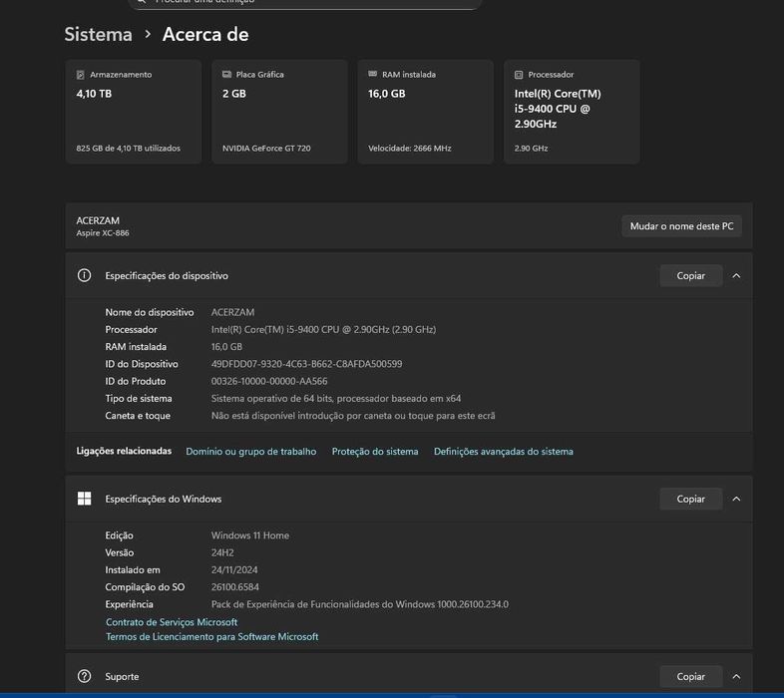Go back to Sistema in breadcrumb
The width and height of the screenshot is (784, 698).
pyautogui.click(x=98, y=35)
